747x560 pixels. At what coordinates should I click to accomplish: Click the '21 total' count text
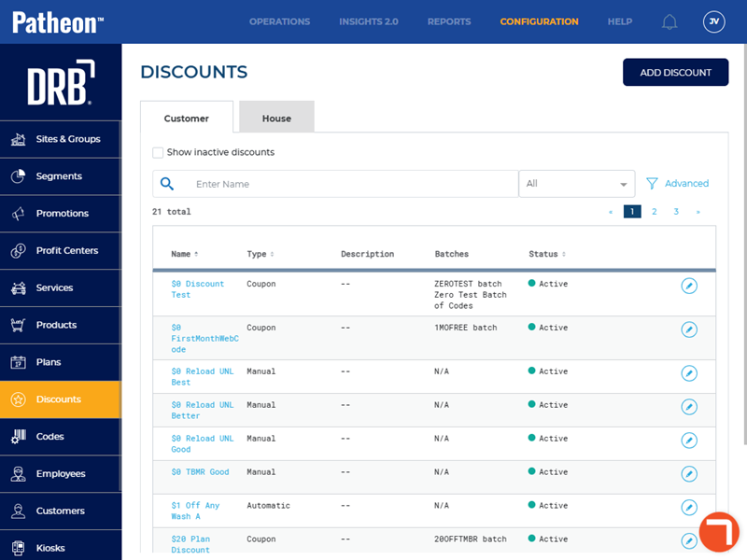[x=172, y=212]
